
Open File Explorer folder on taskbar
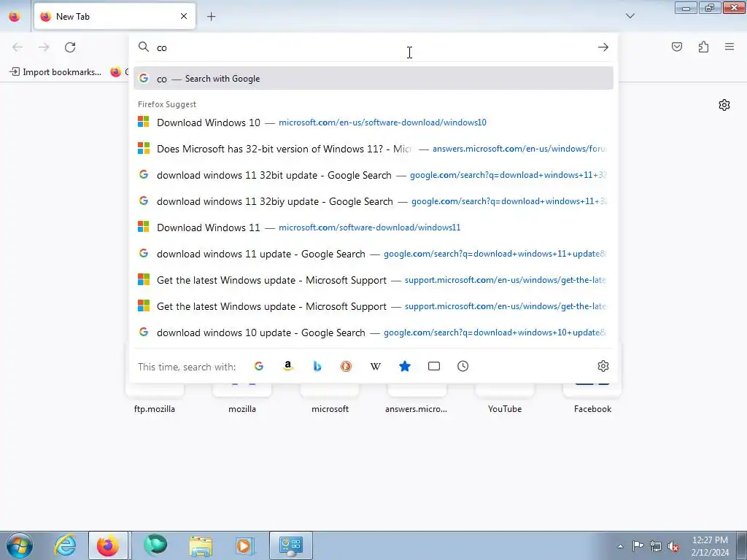201,545
